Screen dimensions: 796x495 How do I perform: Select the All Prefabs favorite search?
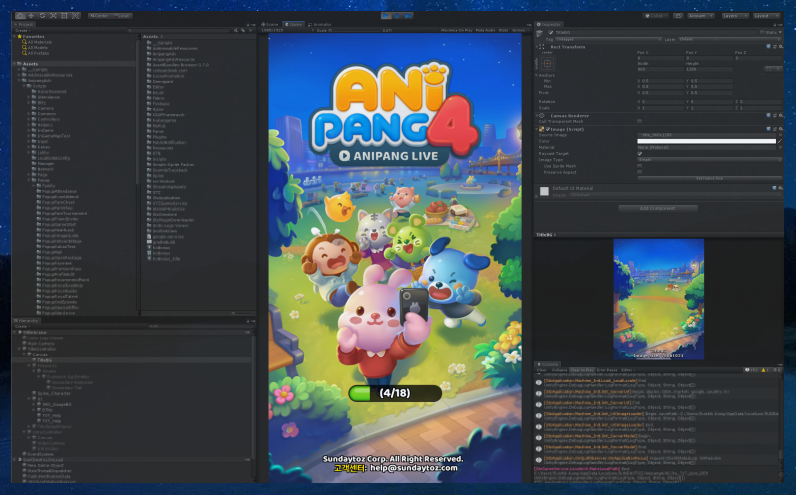click(x=37, y=53)
